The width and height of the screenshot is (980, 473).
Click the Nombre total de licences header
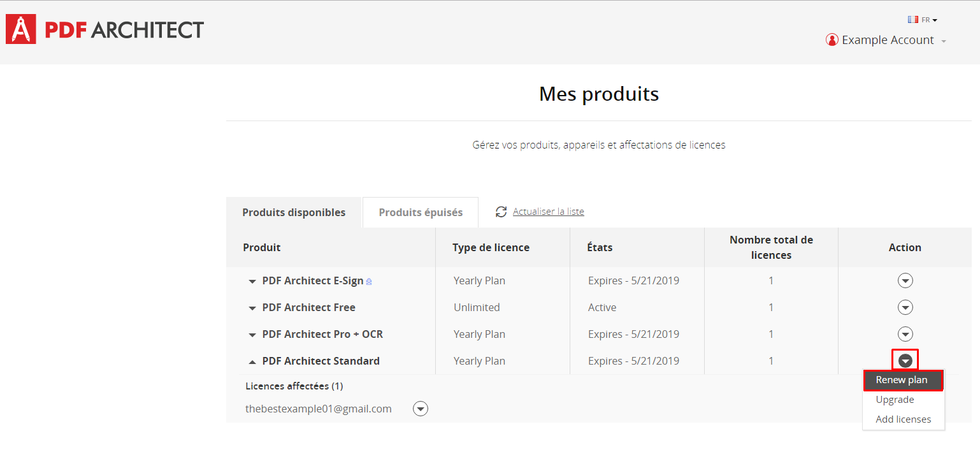coord(771,247)
